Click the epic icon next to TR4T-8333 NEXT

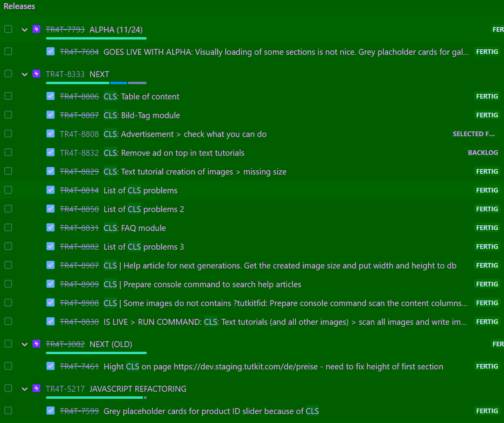pos(36,74)
